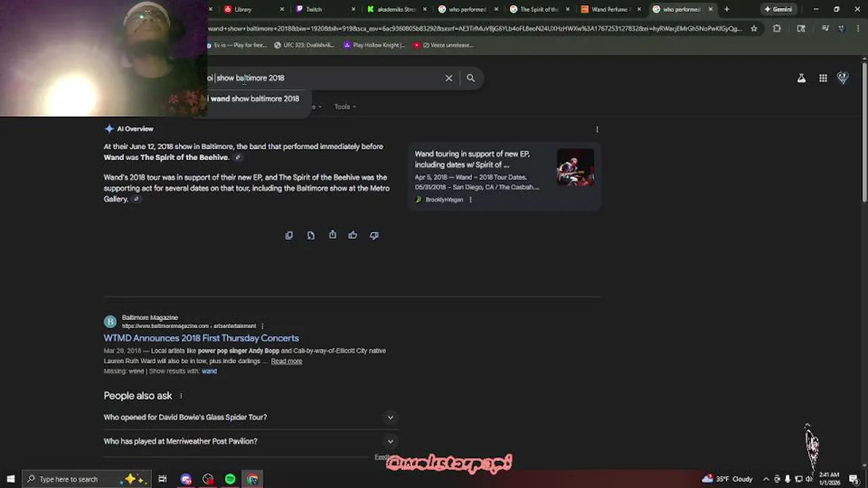Open the 35°F Cloudy weather widget
868x488 pixels.
pos(728,479)
